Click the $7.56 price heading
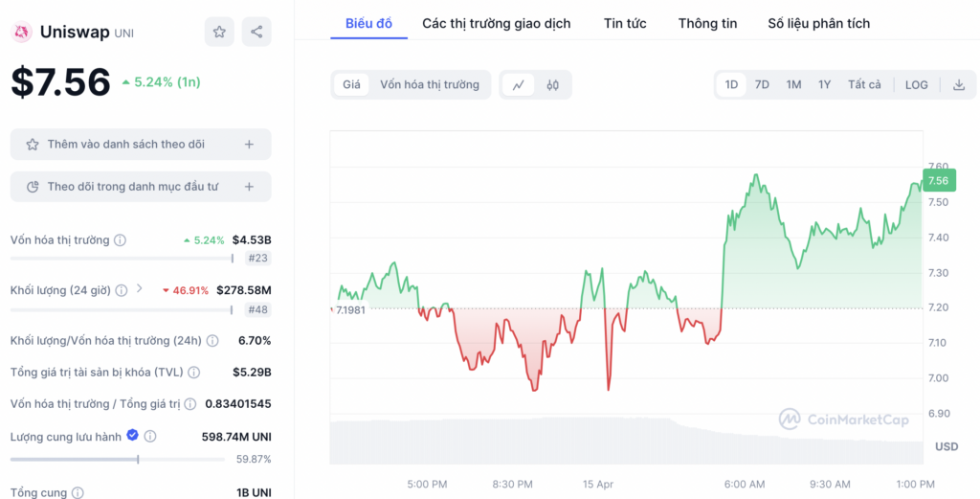980x499 pixels. coord(60,82)
